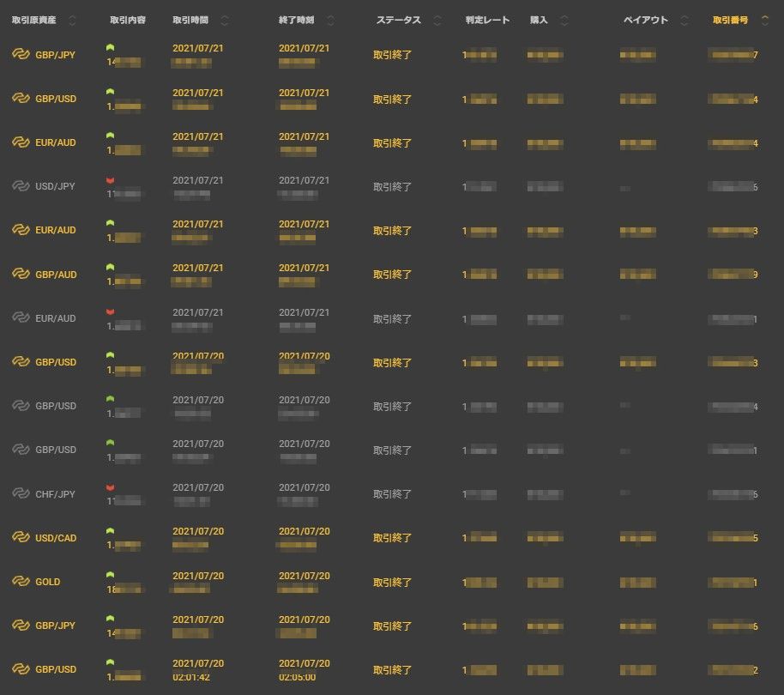Screen dimensions: 784x695
Task: Click the 02:05:00 end time cell
Action: [298, 677]
